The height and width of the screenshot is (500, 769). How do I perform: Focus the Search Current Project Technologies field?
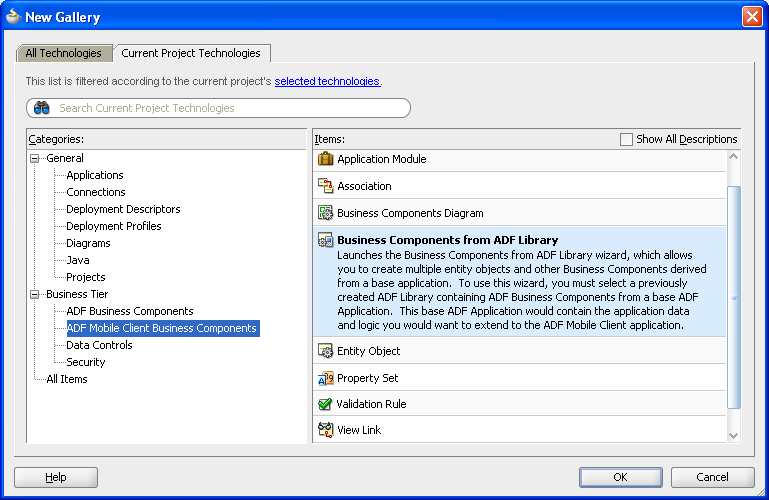pyautogui.click(x=218, y=108)
